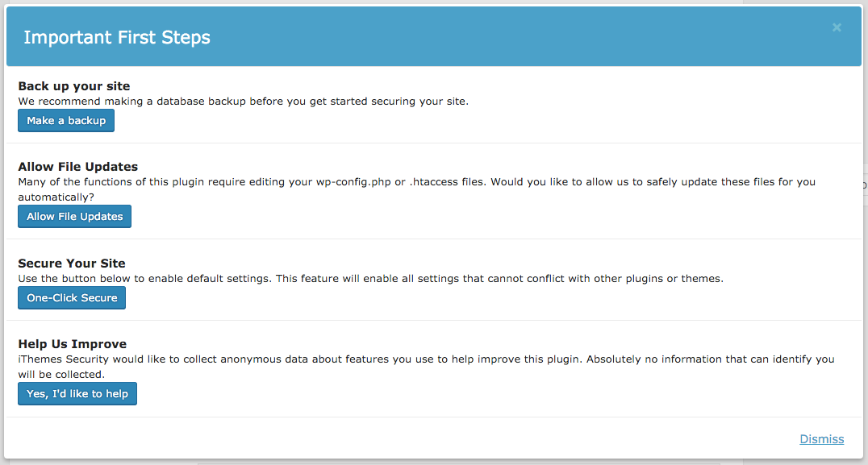
Task: Close the Important First Steps dialog
Action: pos(837,27)
